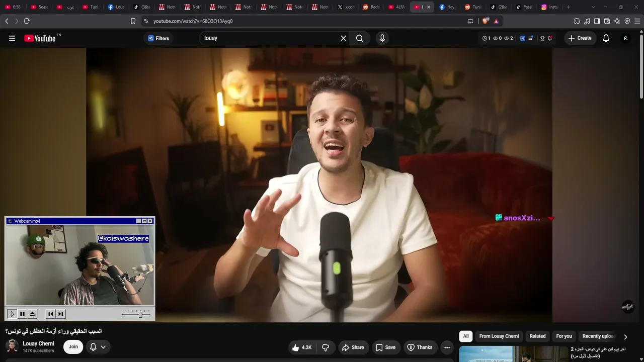
Task: Open more actions three-dot menu
Action: 447,347
